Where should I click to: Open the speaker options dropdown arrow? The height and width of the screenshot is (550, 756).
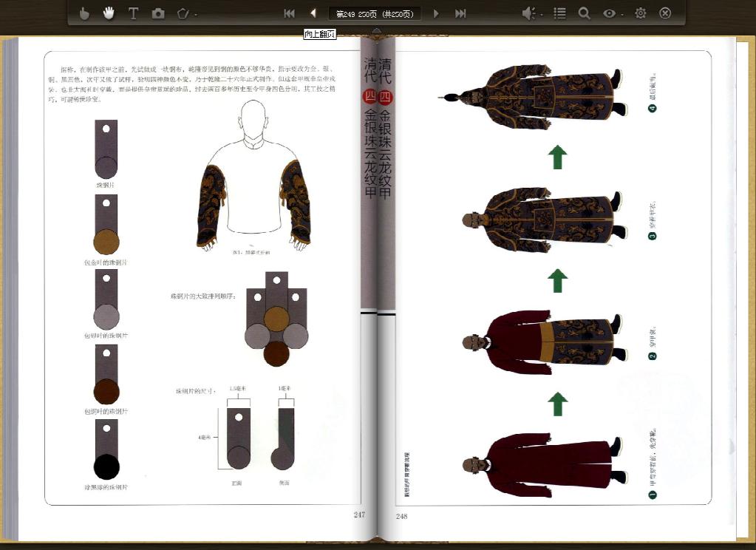click(x=542, y=15)
